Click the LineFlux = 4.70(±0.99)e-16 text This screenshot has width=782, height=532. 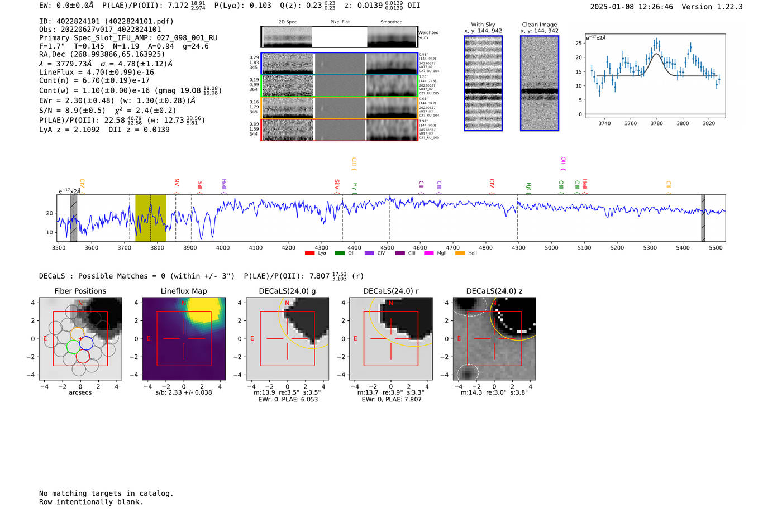tap(96, 72)
